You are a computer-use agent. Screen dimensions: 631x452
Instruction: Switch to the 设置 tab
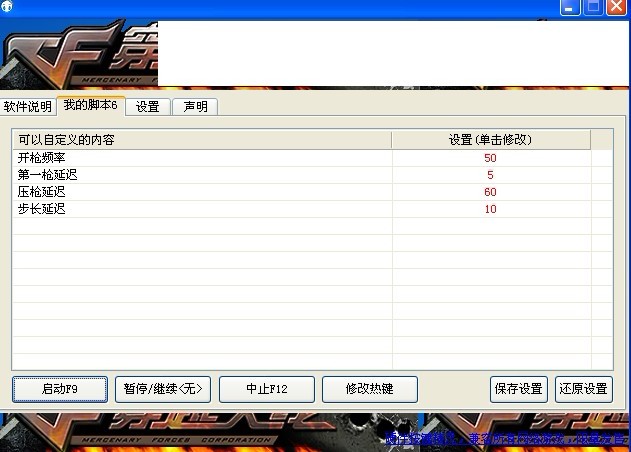click(148, 107)
